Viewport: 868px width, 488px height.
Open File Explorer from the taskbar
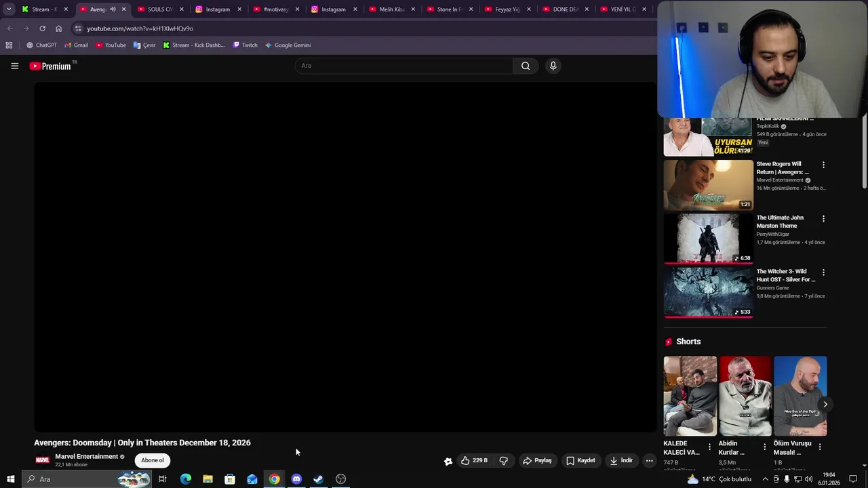point(208,479)
